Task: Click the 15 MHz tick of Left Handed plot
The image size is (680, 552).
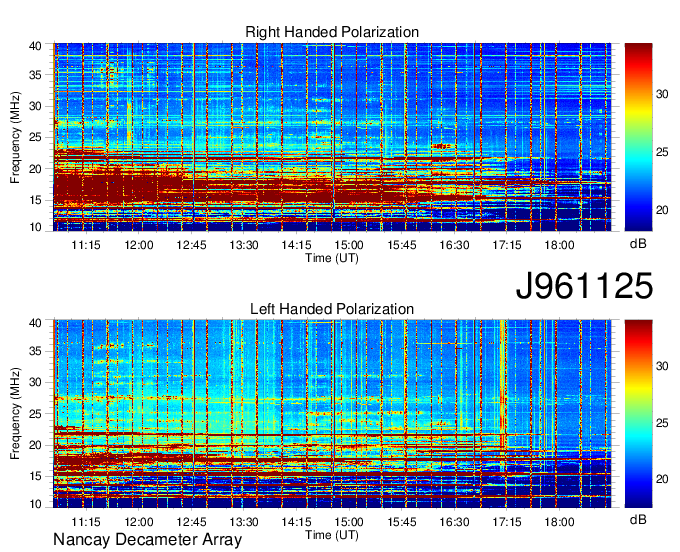Action: [36, 477]
